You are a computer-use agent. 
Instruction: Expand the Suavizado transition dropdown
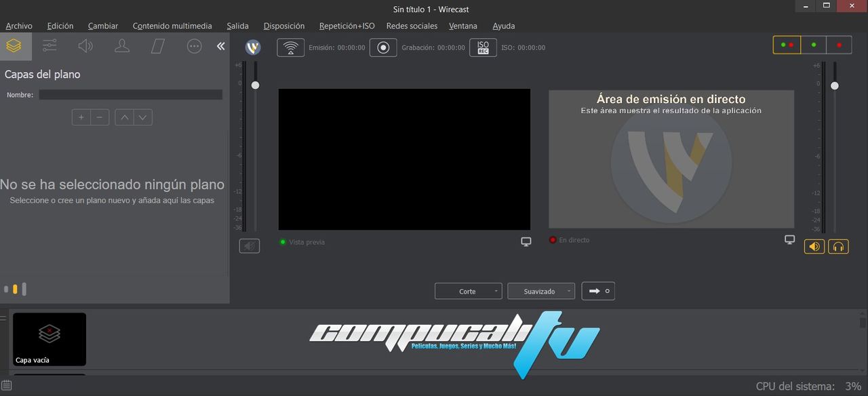[541, 291]
